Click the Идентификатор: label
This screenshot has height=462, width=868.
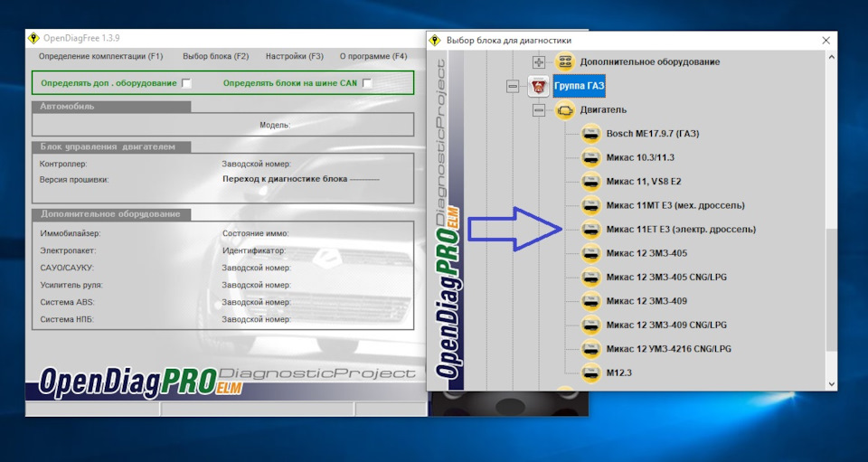(x=254, y=250)
